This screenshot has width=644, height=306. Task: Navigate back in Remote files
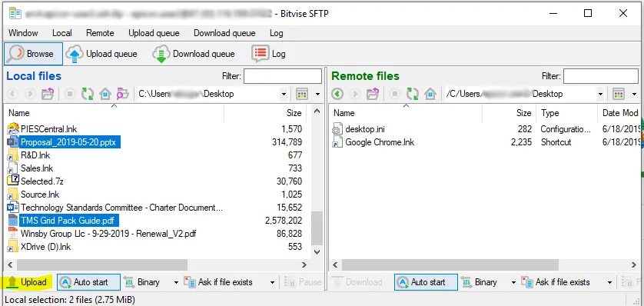337,94
